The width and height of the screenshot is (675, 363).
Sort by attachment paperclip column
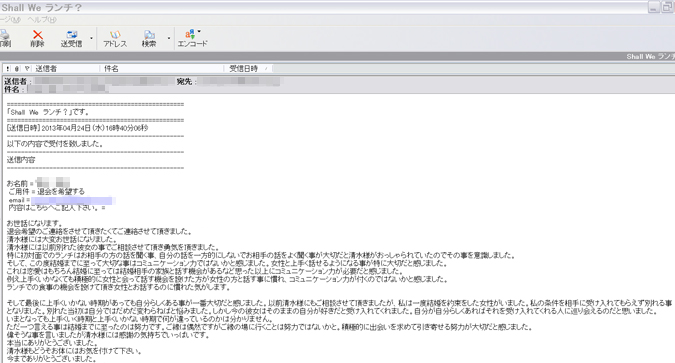pyautogui.click(x=17, y=68)
